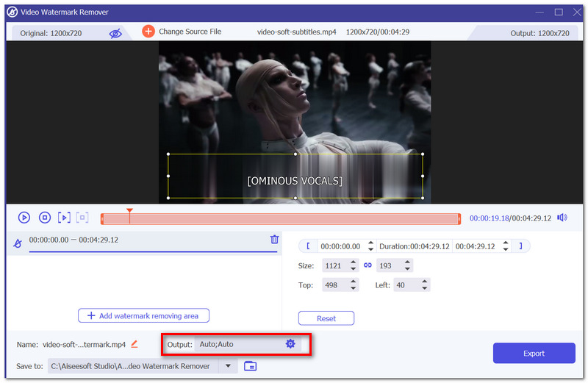The image size is (588, 383).
Task: Toggle the original preview eye icon
Action: point(115,33)
